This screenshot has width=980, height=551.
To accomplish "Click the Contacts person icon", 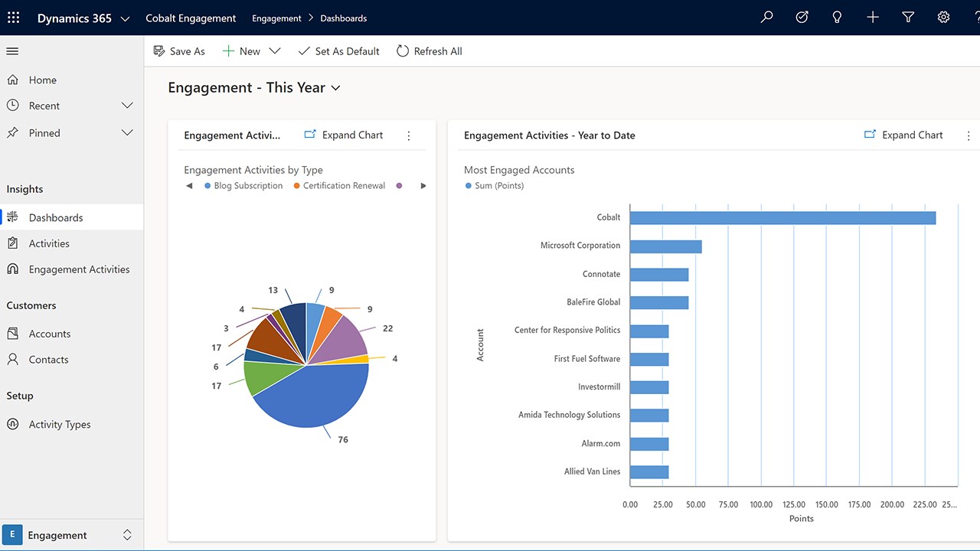I will tap(13, 360).
